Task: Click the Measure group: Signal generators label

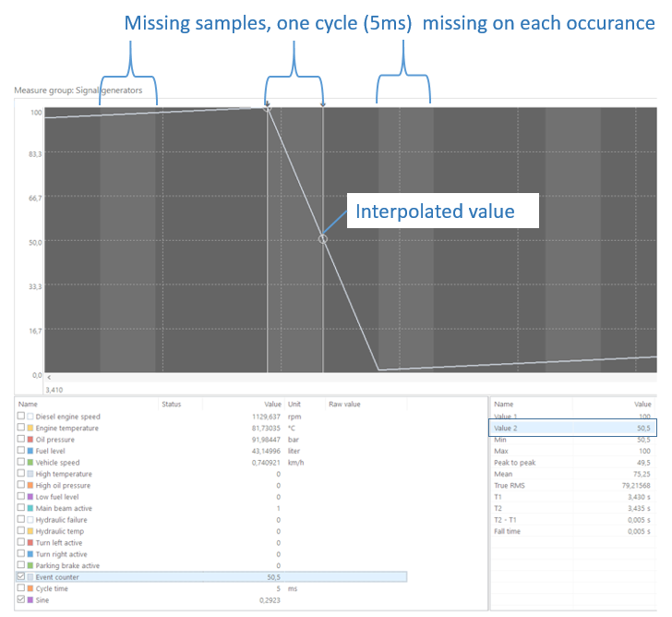Action: point(78,90)
